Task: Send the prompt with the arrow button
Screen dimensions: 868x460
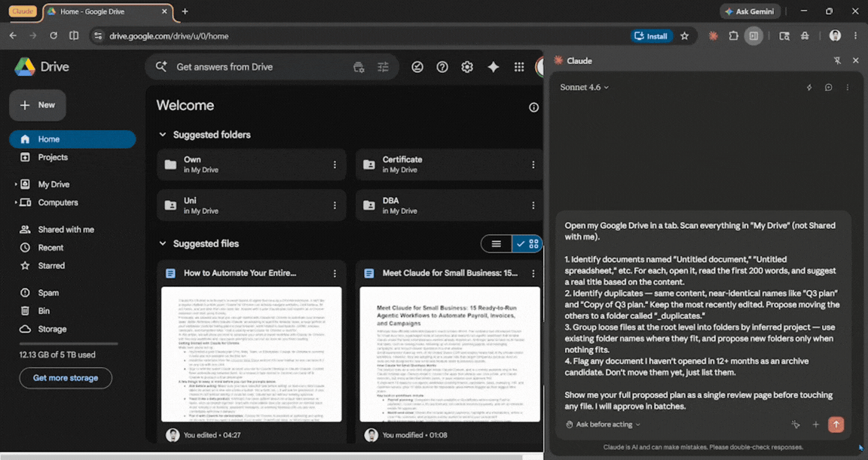Action: (x=836, y=424)
